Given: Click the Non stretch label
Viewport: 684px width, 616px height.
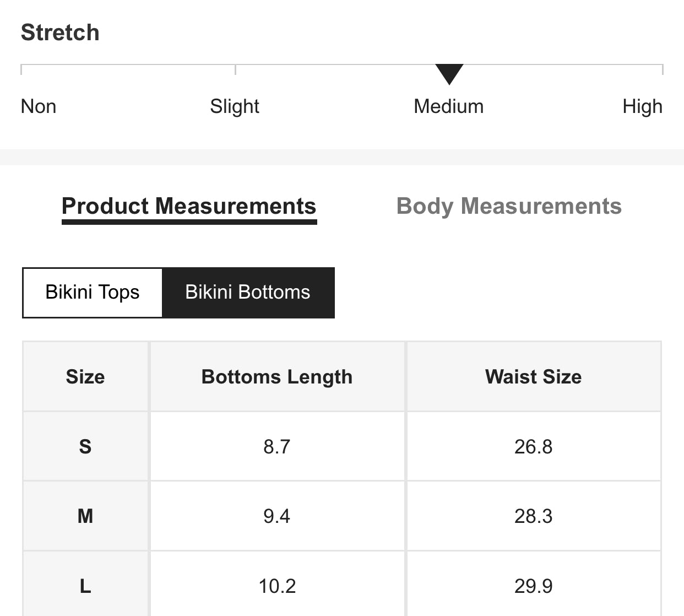Looking at the screenshot, I should point(39,106).
